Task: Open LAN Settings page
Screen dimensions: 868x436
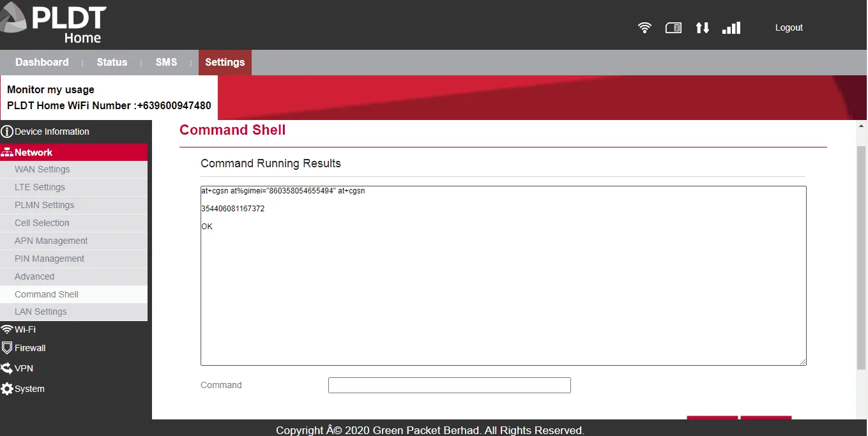Action: pyautogui.click(x=73, y=312)
